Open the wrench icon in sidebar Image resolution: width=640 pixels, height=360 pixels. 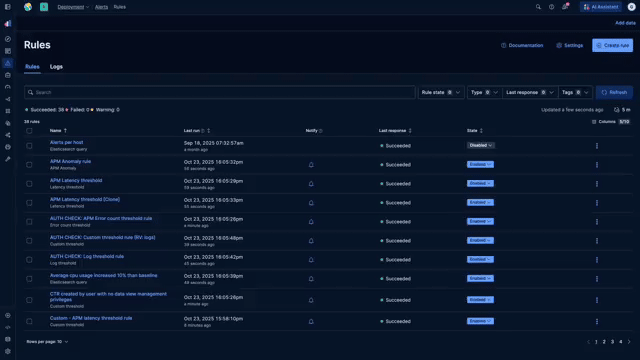(x=8, y=159)
